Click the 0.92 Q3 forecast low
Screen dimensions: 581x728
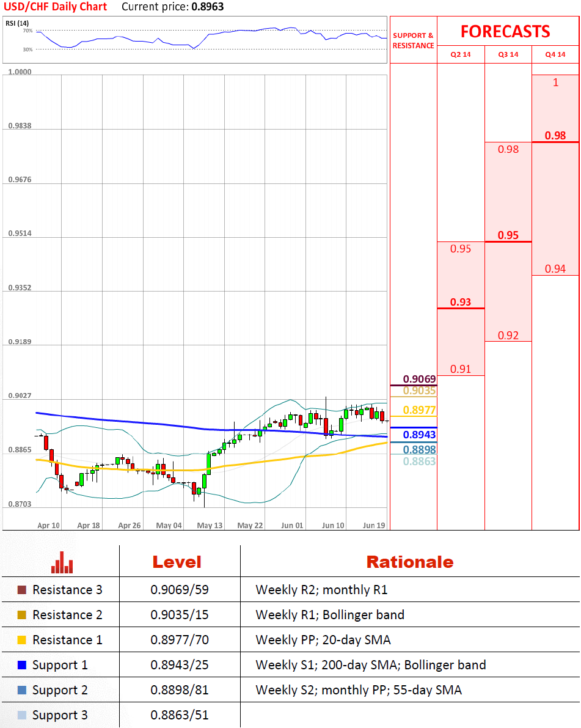pyautogui.click(x=508, y=335)
